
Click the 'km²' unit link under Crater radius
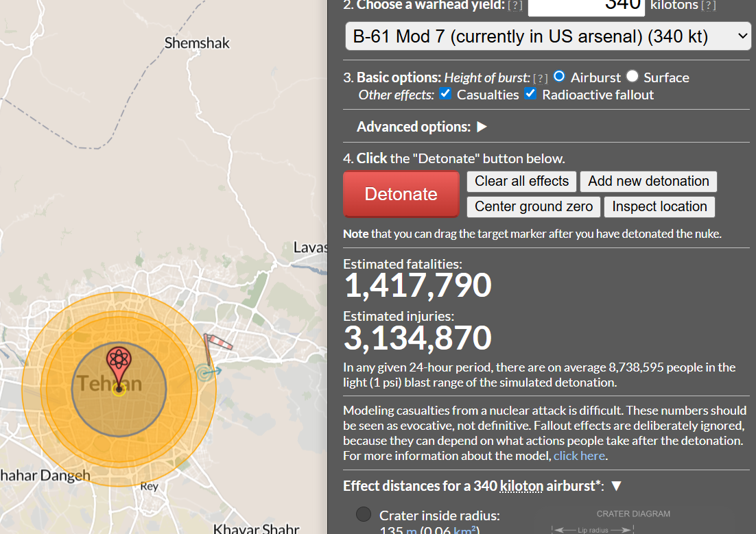point(464,530)
